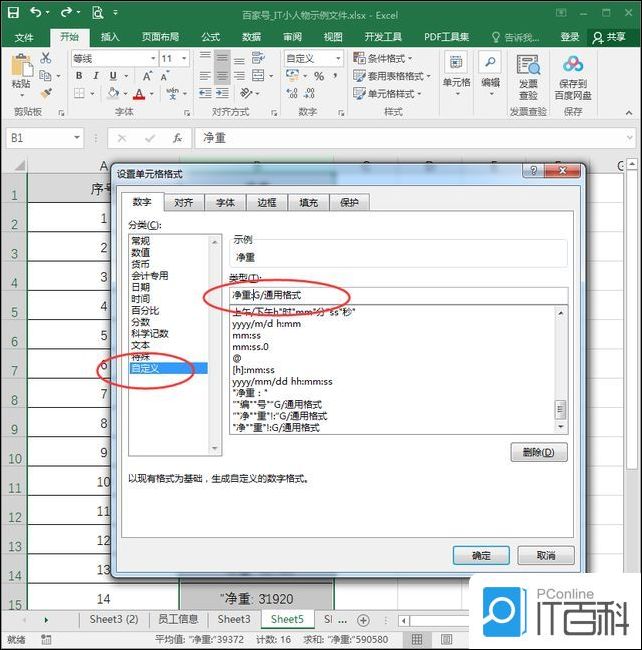Click the fill color paint bucket
642x650 pixels.
(x=113, y=93)
